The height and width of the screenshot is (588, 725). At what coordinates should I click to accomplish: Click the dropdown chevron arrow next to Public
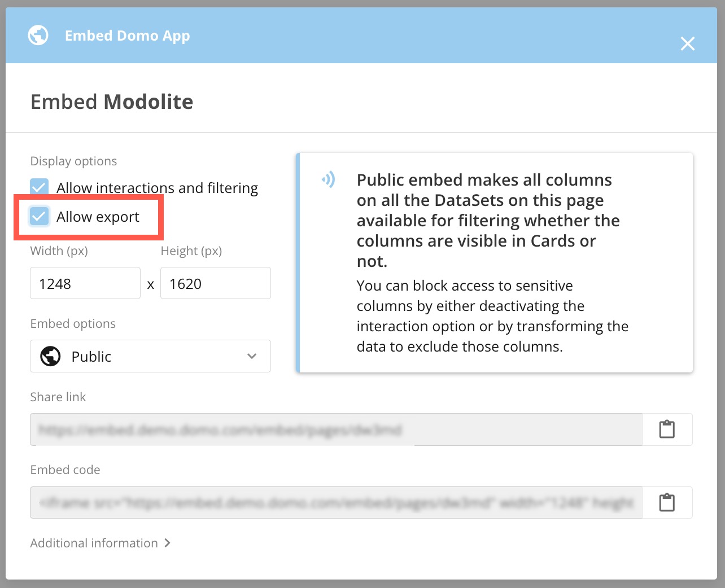click(x=252, y=356)
